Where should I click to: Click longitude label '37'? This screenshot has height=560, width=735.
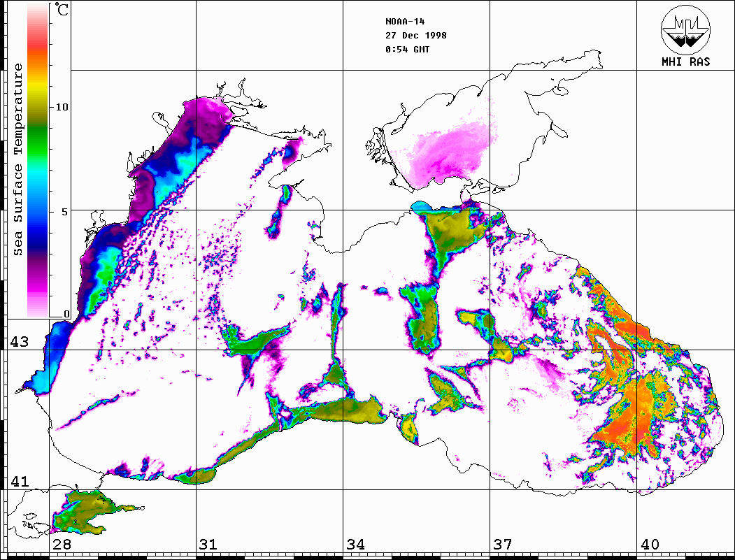pos(503,544)
